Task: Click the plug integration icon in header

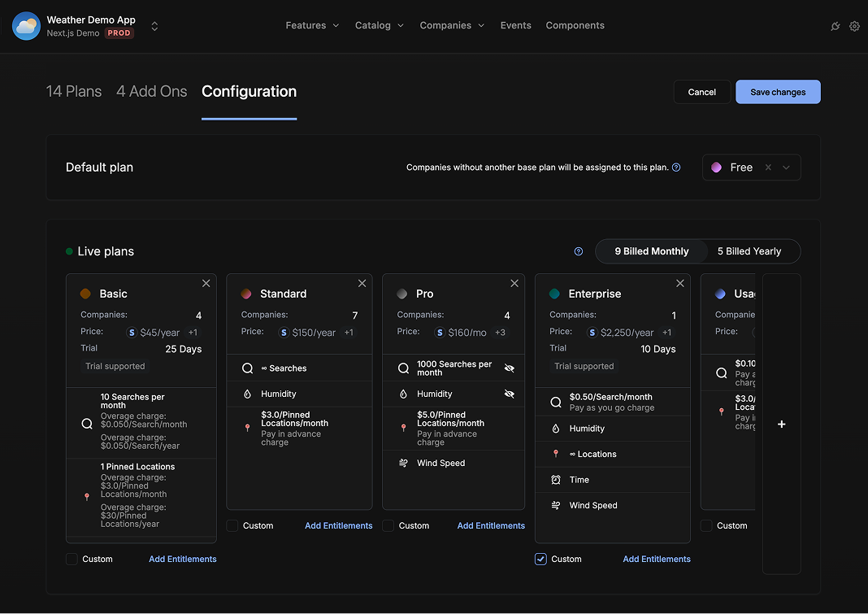Action: [x=835, y=26]
